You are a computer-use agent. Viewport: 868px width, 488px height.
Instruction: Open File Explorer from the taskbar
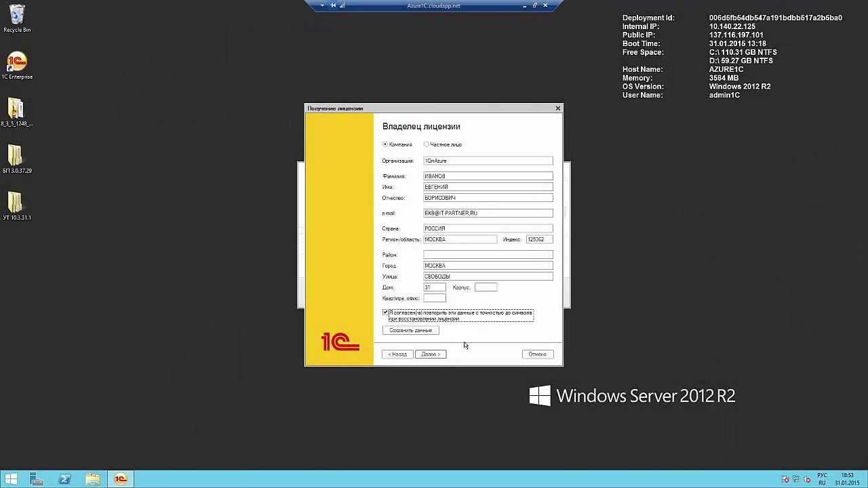(93, 479)
